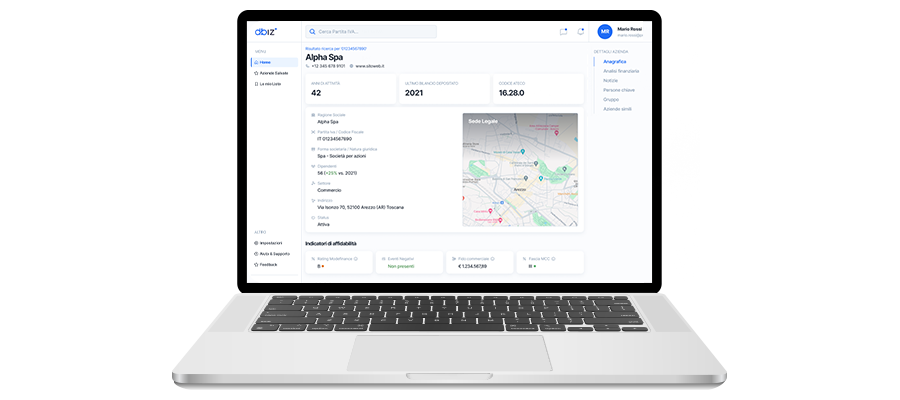Screen dimensions: 900x400
Task: Click the Codice Ateco 16.28.0 card
Action: click(538, 89)
